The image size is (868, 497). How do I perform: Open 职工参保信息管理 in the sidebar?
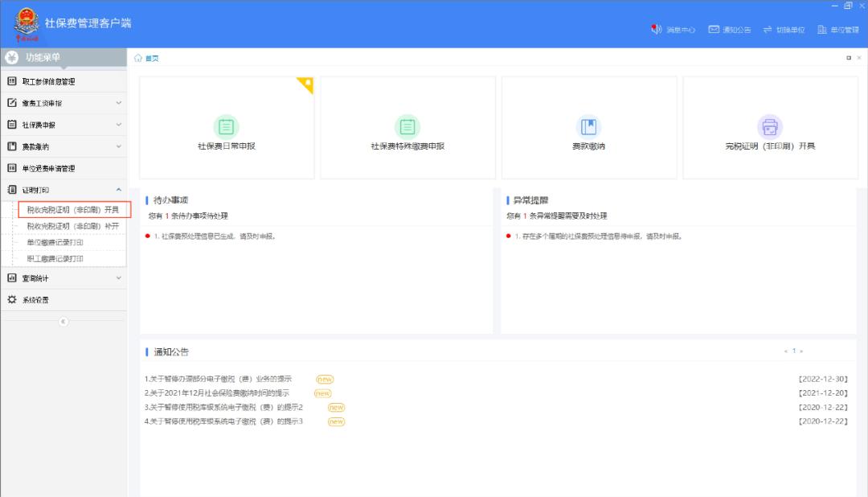coord(48,82)
